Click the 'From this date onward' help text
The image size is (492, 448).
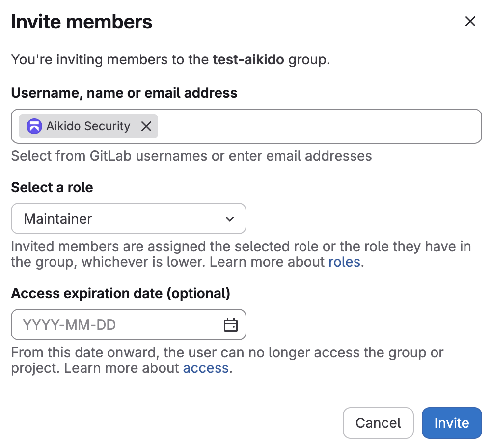(x=227, y=353)
